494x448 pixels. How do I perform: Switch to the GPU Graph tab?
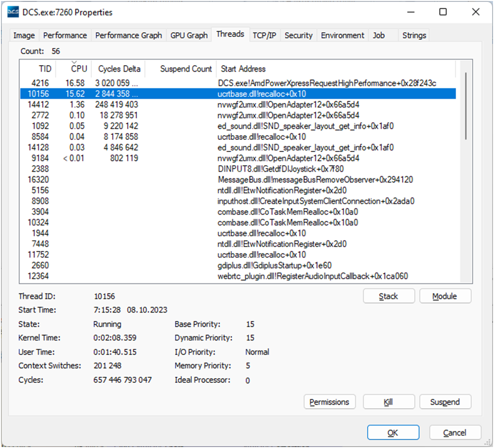[x=189, y=35]
